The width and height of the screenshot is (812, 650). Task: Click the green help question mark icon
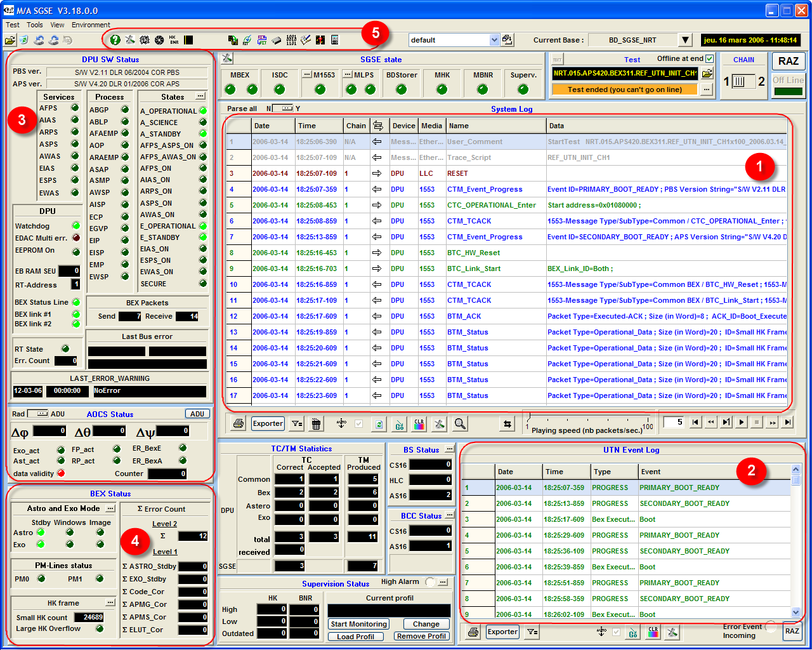click(115, 40)
